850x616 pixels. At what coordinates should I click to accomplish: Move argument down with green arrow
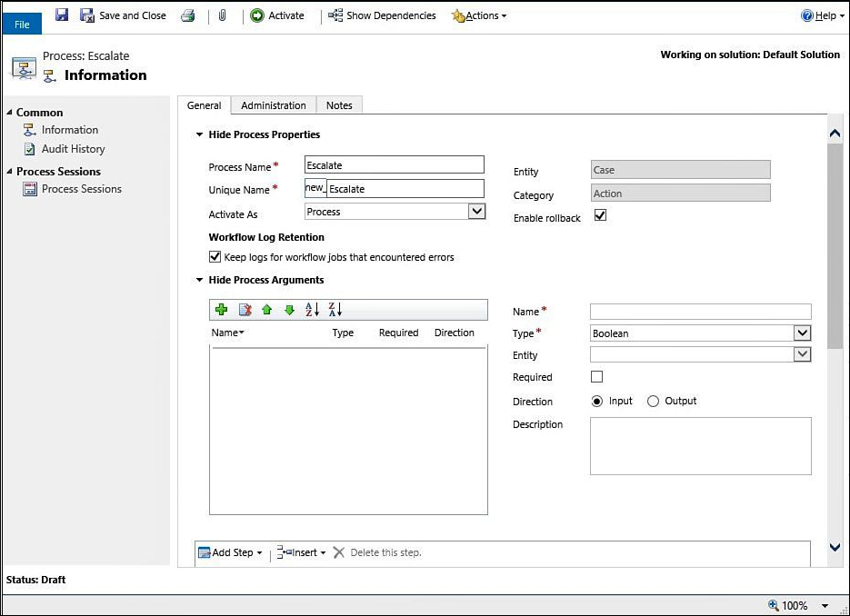click(x=289, y=309)
